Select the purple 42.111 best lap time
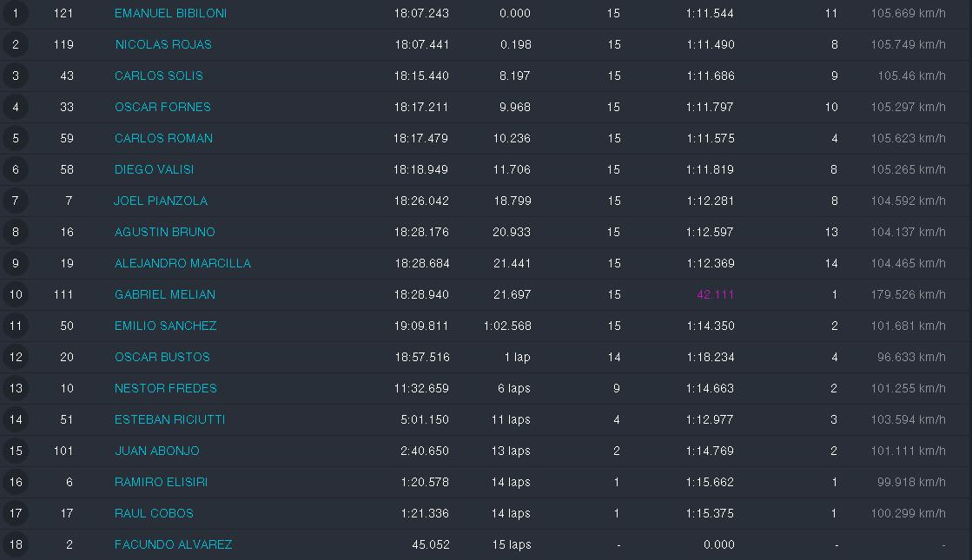Viewport: 972px width, 560px height. click(716, 294)
